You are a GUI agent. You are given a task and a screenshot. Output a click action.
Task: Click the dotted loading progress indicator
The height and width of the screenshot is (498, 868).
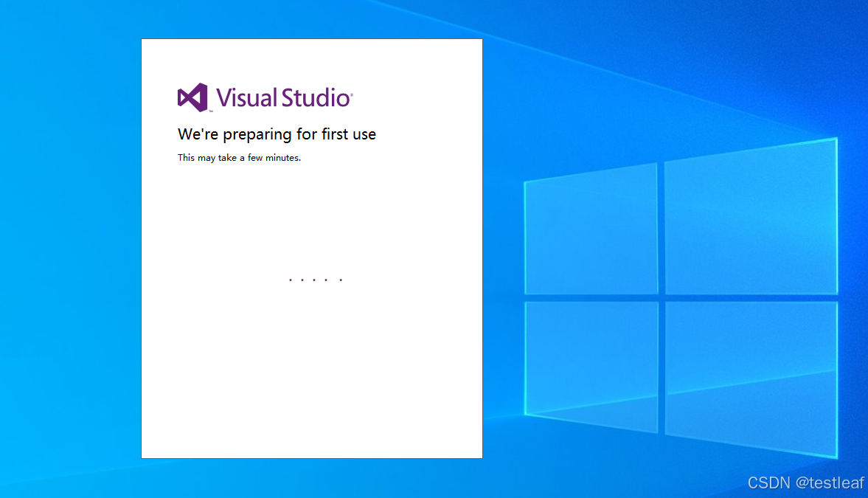coord(316,280)
